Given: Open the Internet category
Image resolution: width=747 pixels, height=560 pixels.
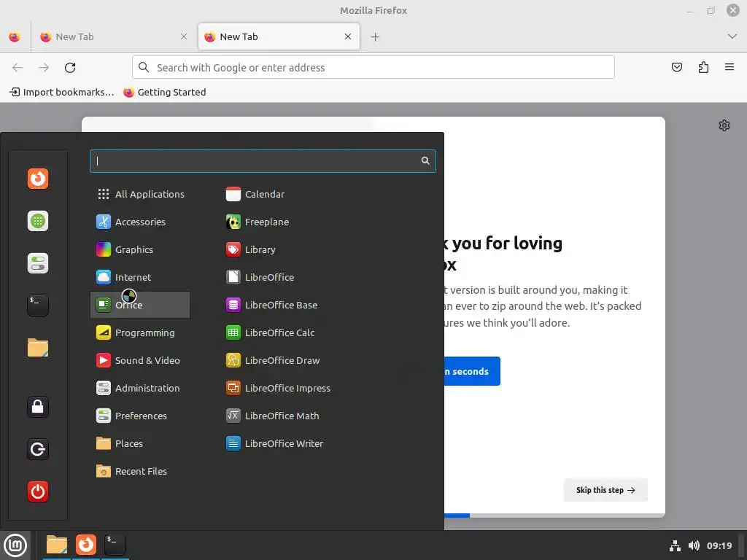Looking at the screenshot, I should [140, 277].
